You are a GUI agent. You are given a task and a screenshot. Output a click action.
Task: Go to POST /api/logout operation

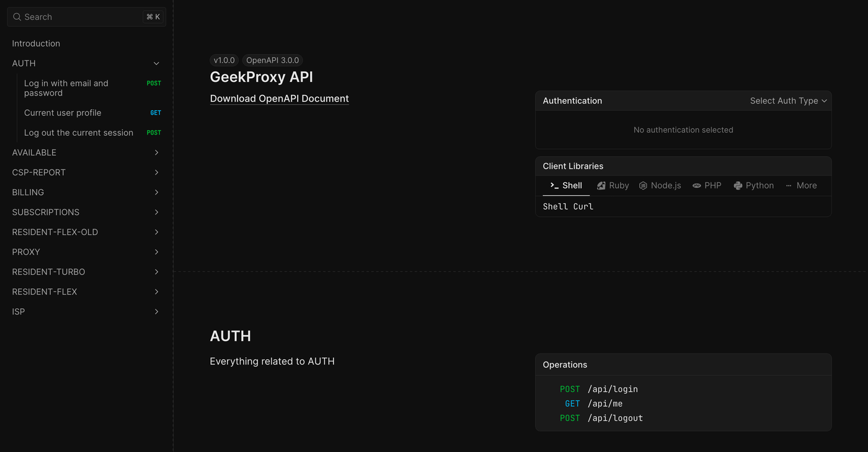click(x=601, y=418)
